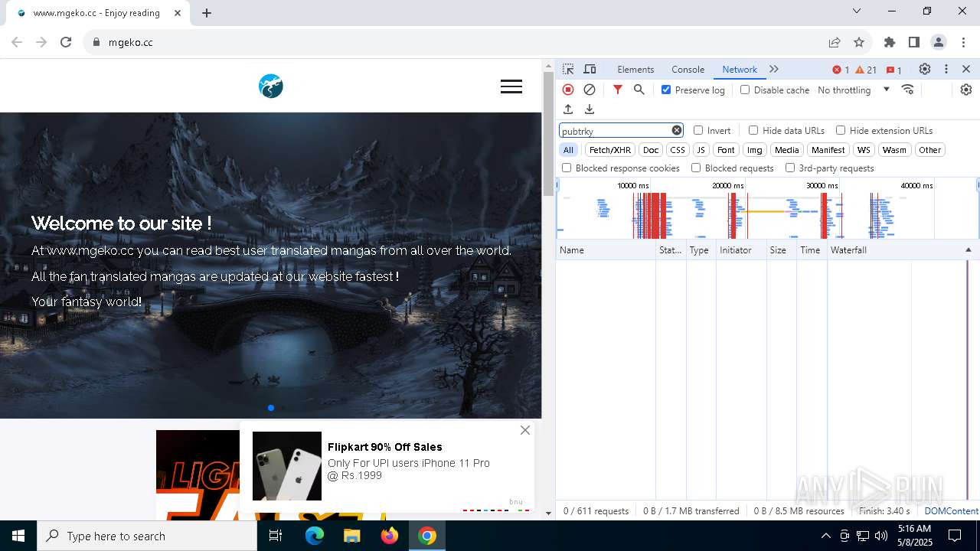Open Microsoft Edge from the taskbar
Screen dimensions: 980x551
click(x=315, y=536)
